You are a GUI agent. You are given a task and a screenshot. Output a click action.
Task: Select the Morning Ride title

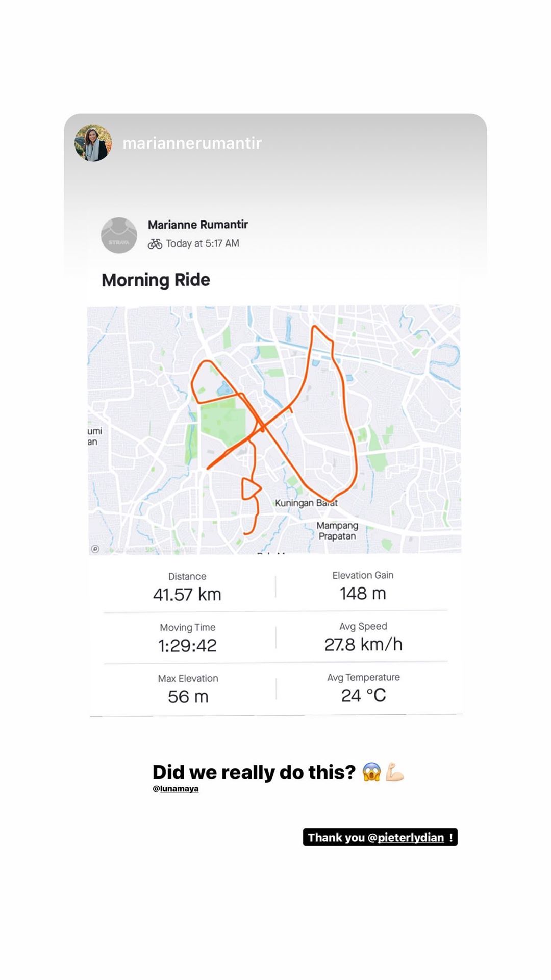point(156,280)
